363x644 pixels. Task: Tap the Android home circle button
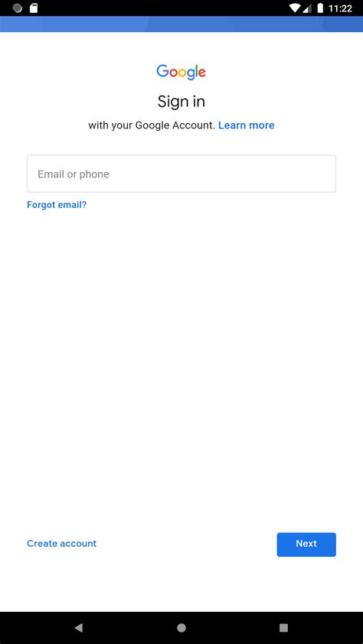pos(181,628)
